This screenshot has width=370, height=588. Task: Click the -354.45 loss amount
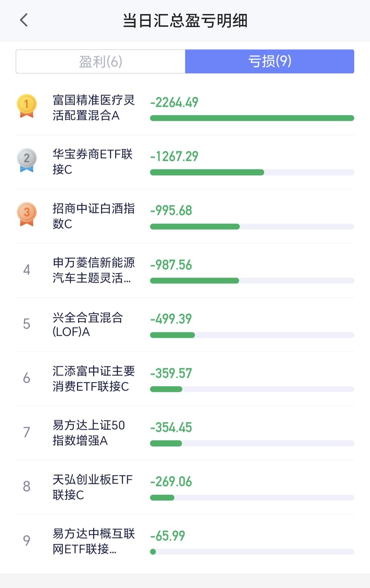tap(171, 427)
